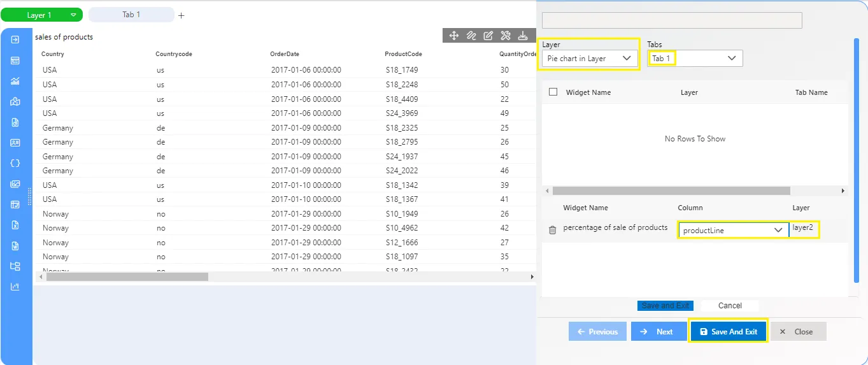Open the productLine column dropdown

pos(733,230)
